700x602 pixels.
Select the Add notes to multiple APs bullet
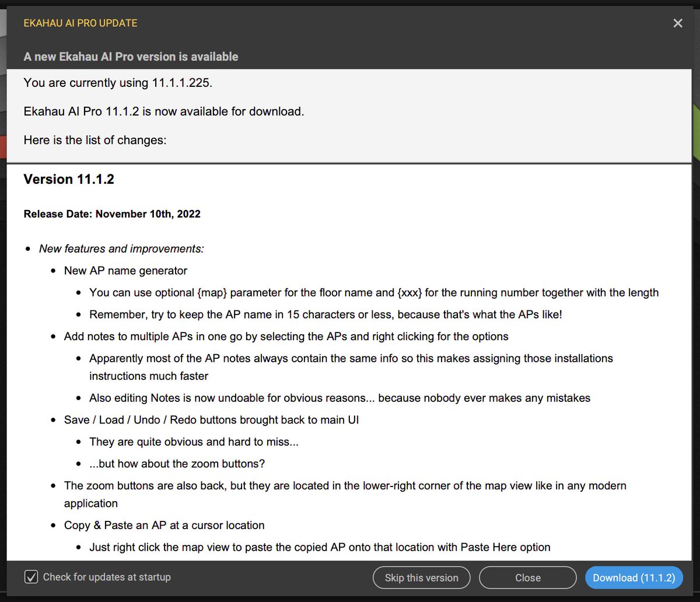[286, 336]
